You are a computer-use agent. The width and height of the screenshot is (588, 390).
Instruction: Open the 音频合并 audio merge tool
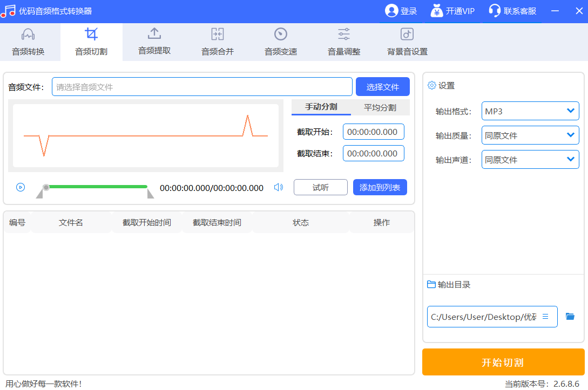[x=217, y=42]
